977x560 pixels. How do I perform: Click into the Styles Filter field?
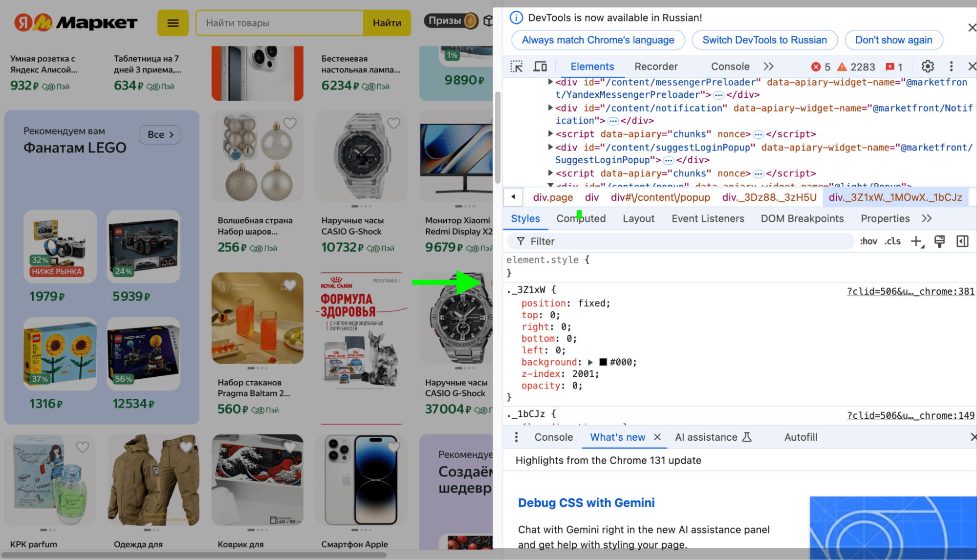[x=680, y=241]
